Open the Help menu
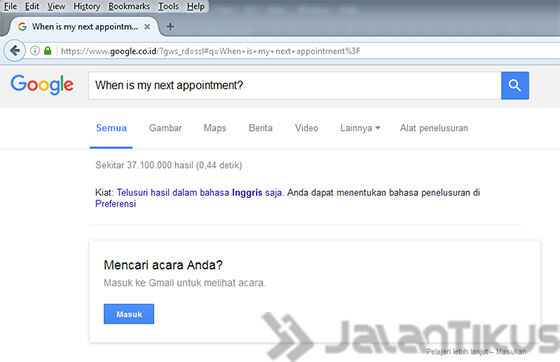 coord(195,6)
